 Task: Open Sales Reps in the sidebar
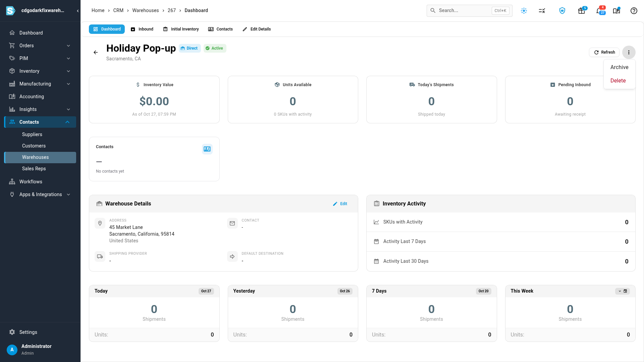(40, 169)
